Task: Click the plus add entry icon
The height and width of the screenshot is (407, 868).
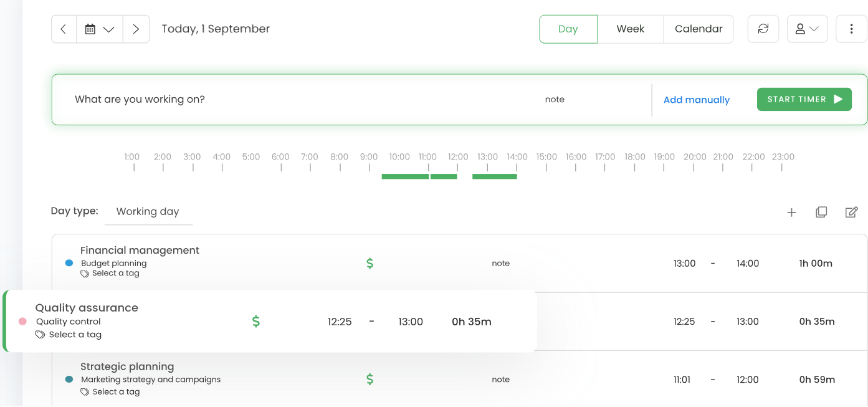Action: click(x=791, y=213)
